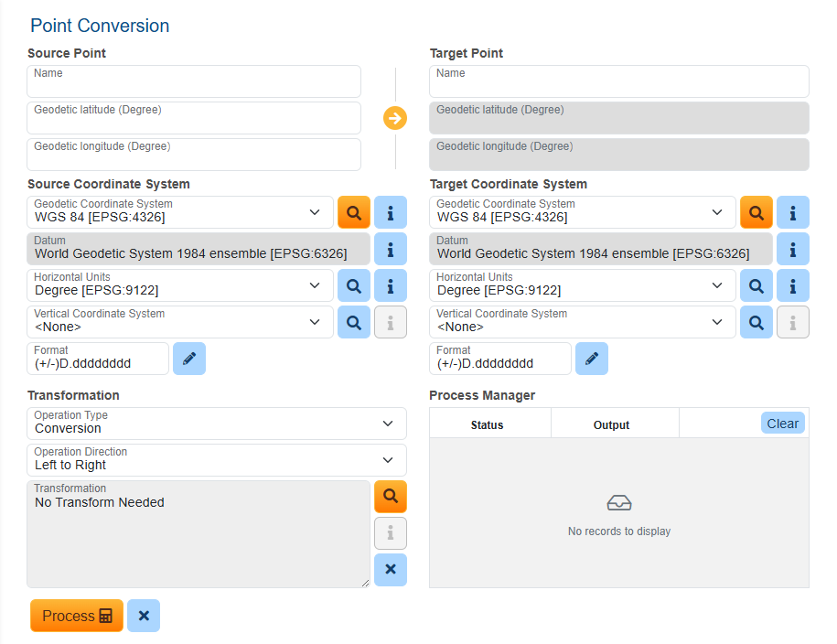This screenshot has width=837, height=644.
Task: Click the Status column header
Action: (x=488, y=424)
